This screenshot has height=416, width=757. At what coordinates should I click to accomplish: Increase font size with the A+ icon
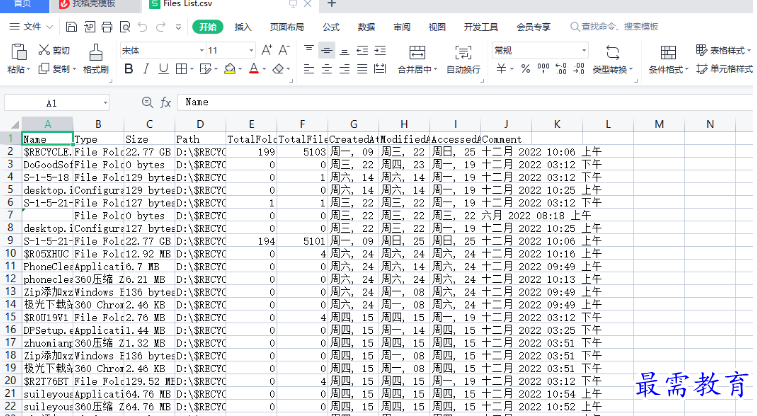(x=266, y=50)
